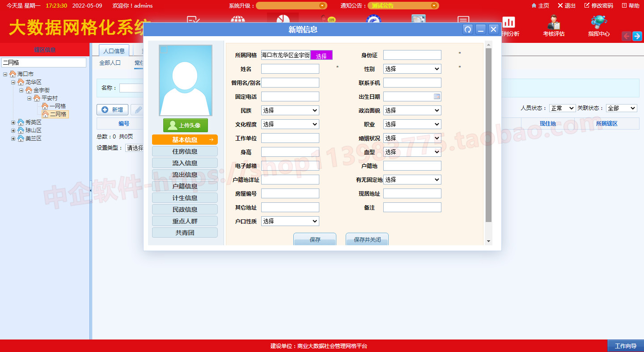Collapse the 龙华区 tree node
This screenshot has width=644, height=352.
[13, 82]
